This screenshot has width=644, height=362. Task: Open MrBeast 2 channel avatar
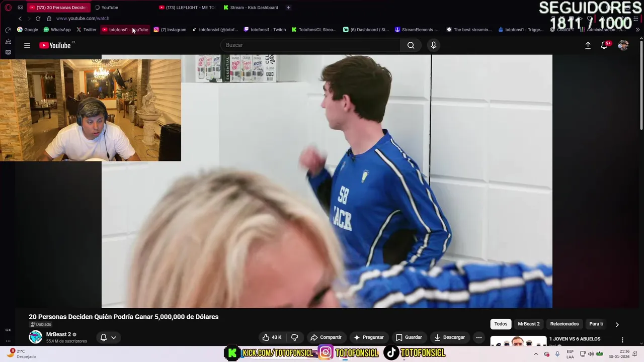(36, 337)
